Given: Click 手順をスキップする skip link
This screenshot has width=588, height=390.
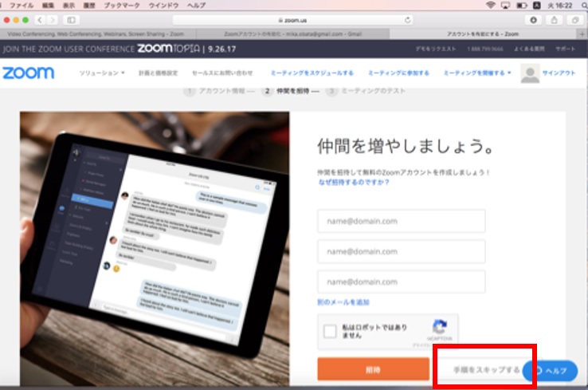Looking at the screenshot, I should click(x=486, y=370).
